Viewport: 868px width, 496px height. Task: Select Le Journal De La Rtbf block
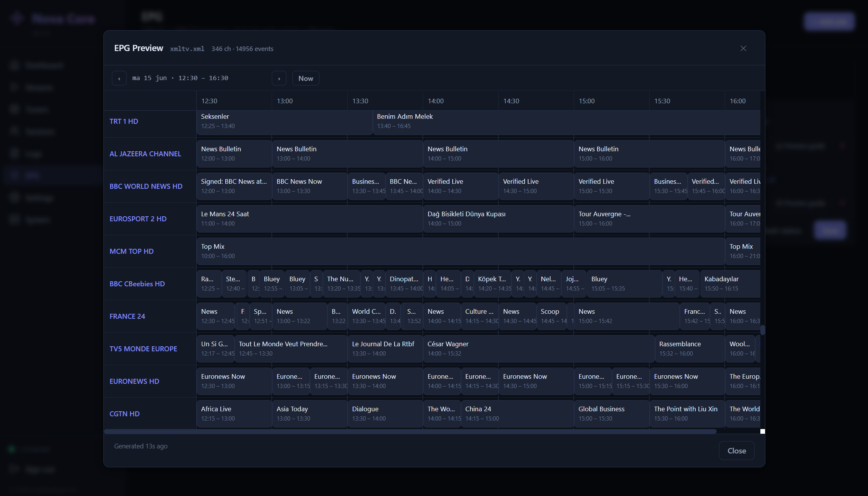[x=385, y=349]
